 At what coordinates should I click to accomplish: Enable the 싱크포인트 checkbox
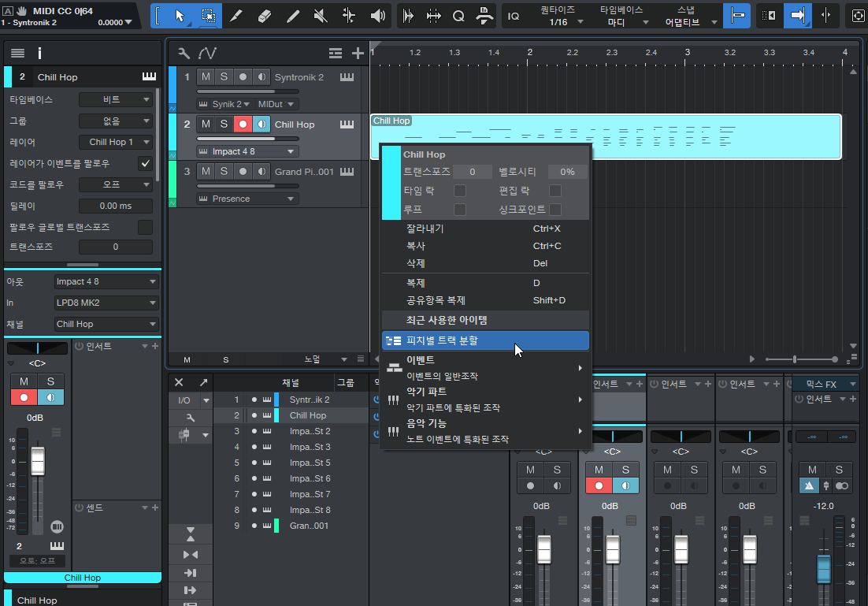[x=555, y=210]
